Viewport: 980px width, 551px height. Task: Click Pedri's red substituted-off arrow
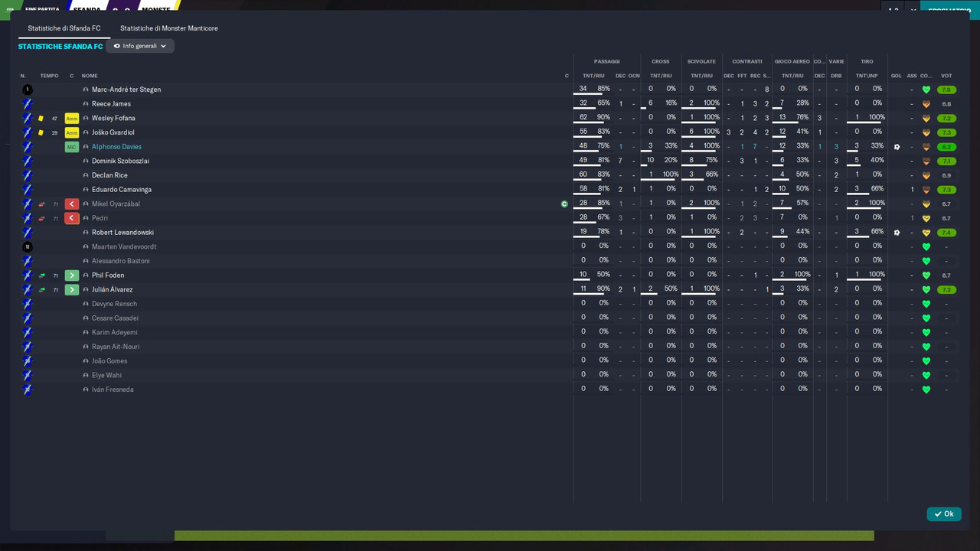(72, 218)
